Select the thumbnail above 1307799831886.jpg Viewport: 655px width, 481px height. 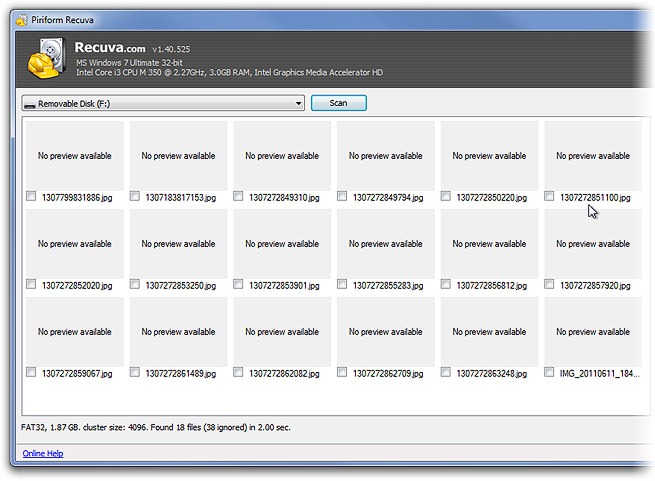(75, 156)
